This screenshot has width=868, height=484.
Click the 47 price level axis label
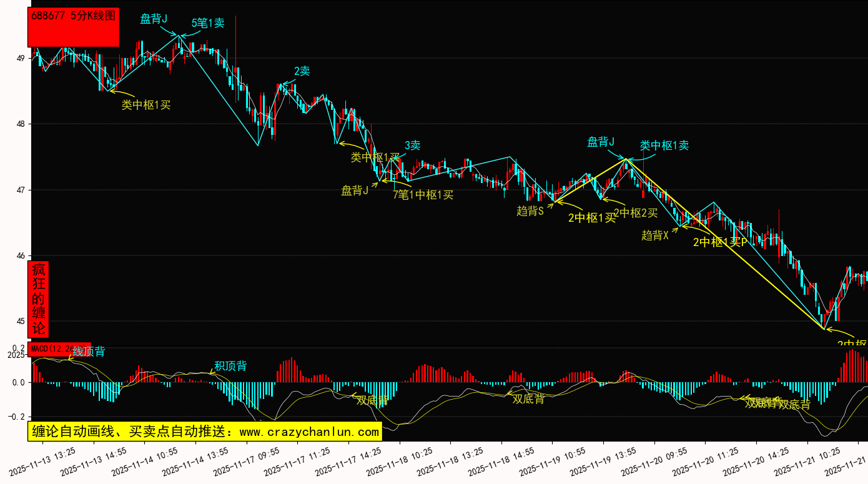(20, 190)
